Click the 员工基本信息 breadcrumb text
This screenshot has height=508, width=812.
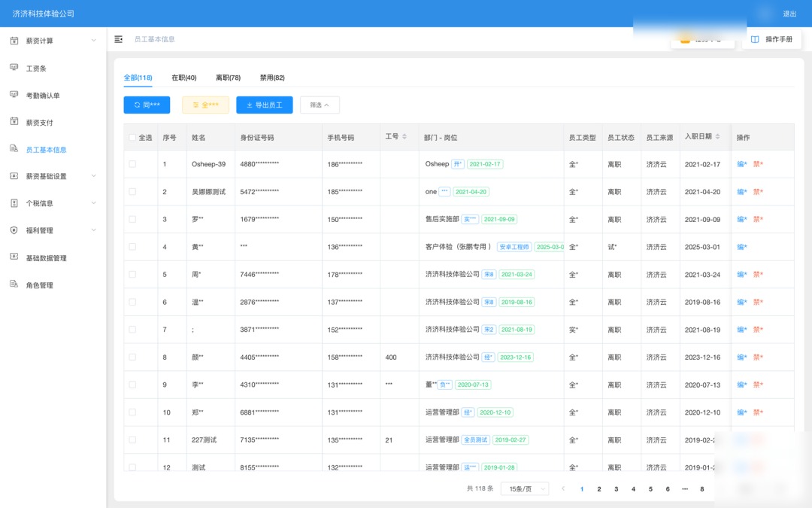[x=154, y=39]
